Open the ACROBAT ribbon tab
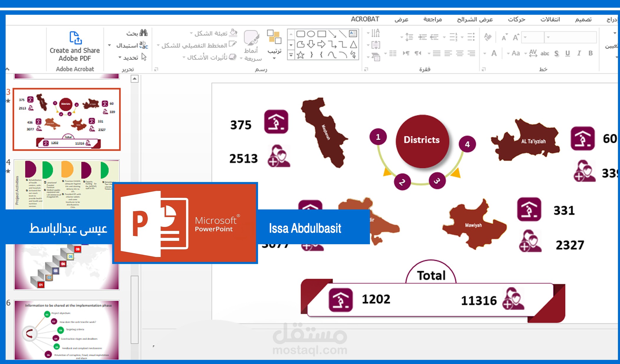Viewport: 620px width, 364px height. (365, 19)
